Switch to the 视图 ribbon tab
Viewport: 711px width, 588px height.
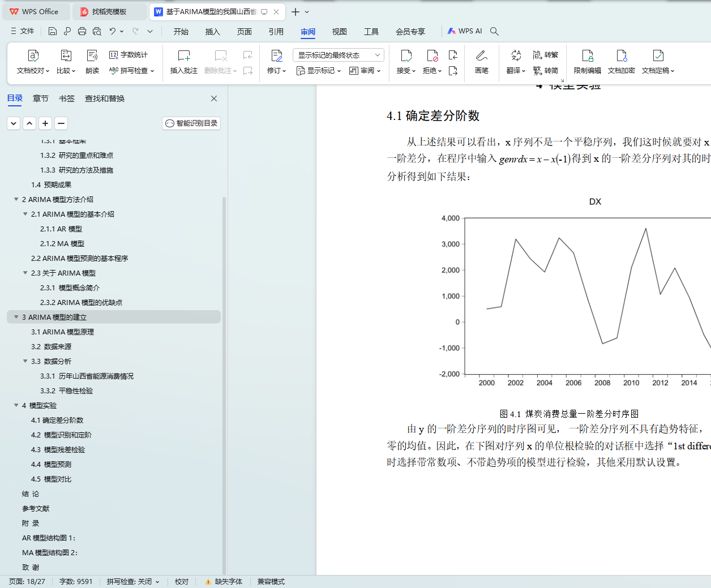(x=340, y=32)
